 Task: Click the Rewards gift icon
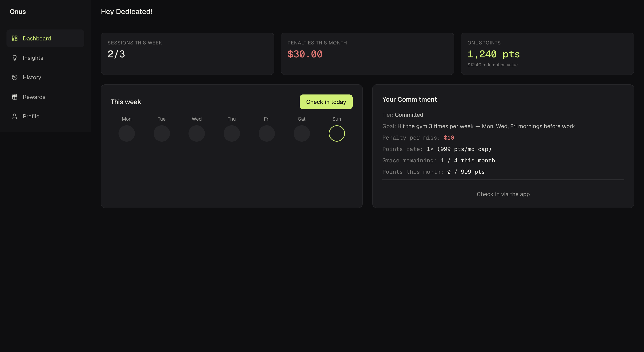point(15,97)
